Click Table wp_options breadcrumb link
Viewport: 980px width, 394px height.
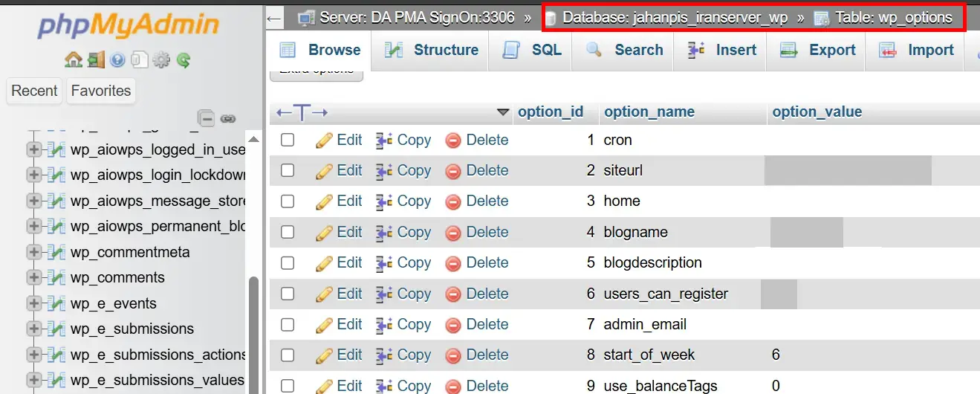click(x=893, y=17)
